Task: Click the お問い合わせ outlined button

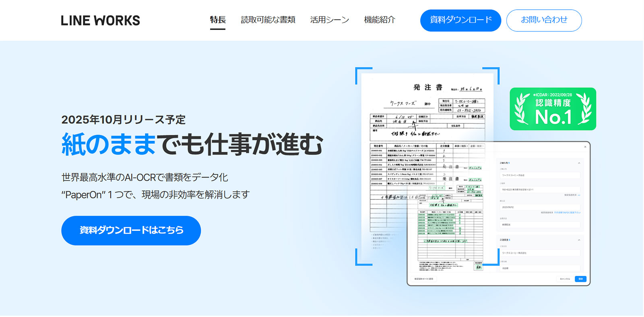Action: point(544,20)
